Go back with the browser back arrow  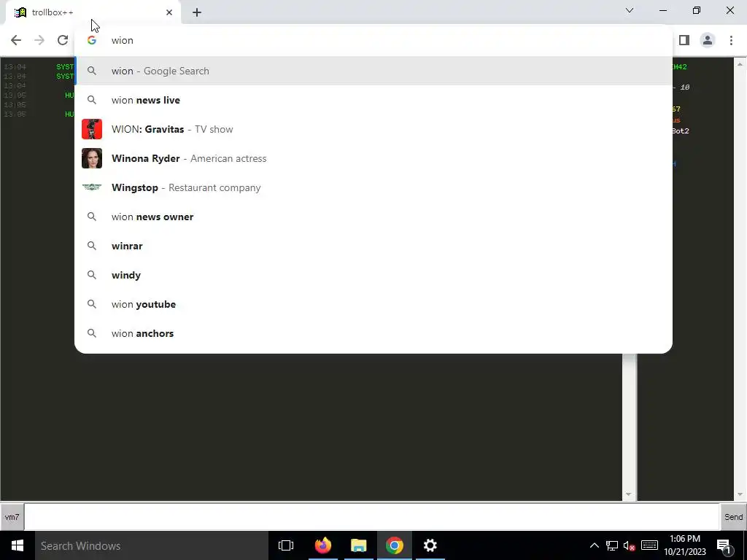[16, 41]
